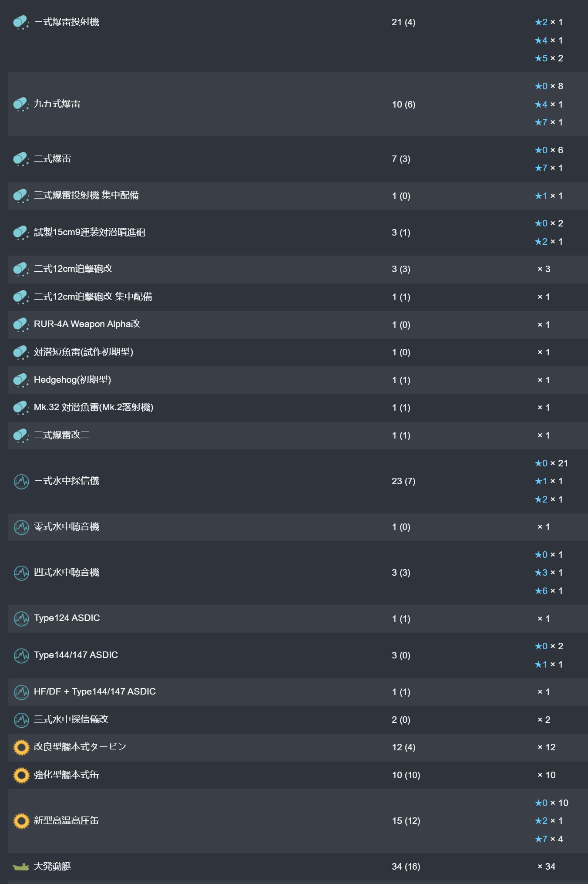Image resolution: width=588 pixels, height=884 pixels.
Task: Click the boiler icon for 新型高温高圧缶
Action: click(21, 821)
